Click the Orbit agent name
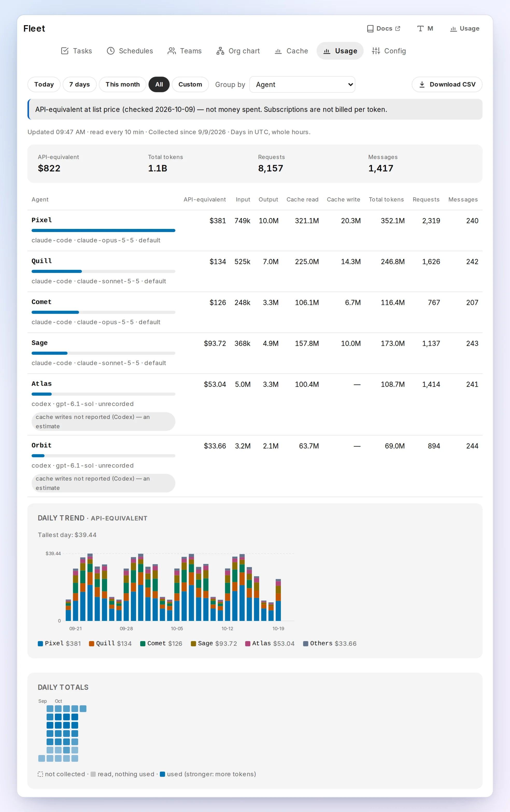The height and width of the screenshot is (812, 510). 41,445
